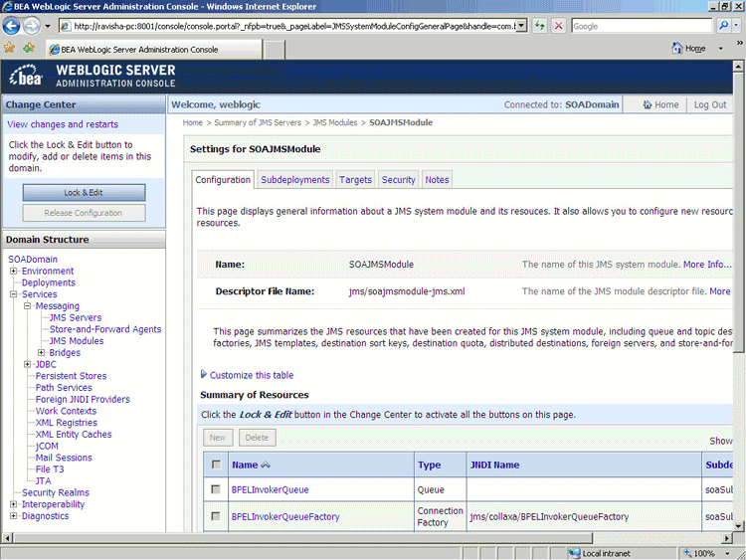The height and width of the screenshot is (560, 746).
Task: Click the console Home link with icon
Action: click(x=660, y=104)
